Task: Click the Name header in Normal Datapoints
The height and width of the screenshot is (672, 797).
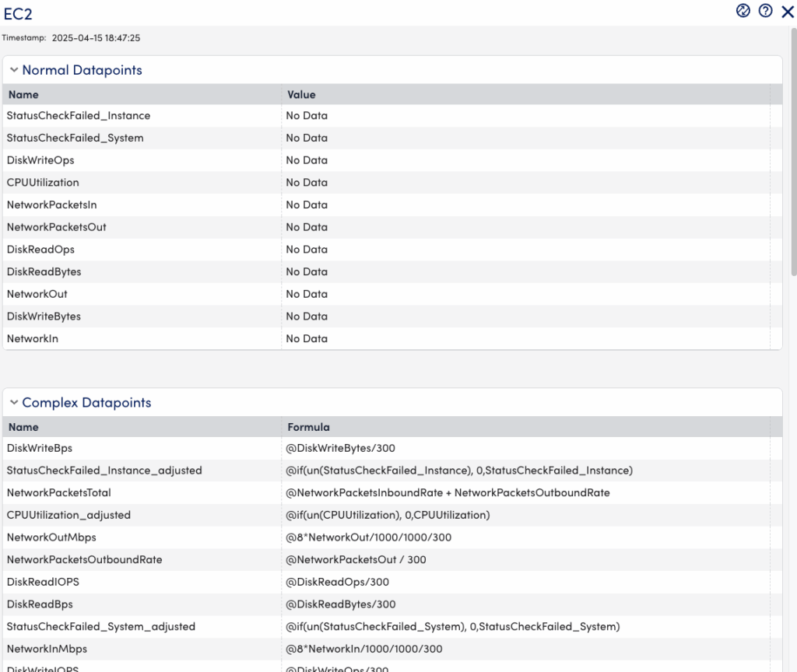Action: click(23, 95)
